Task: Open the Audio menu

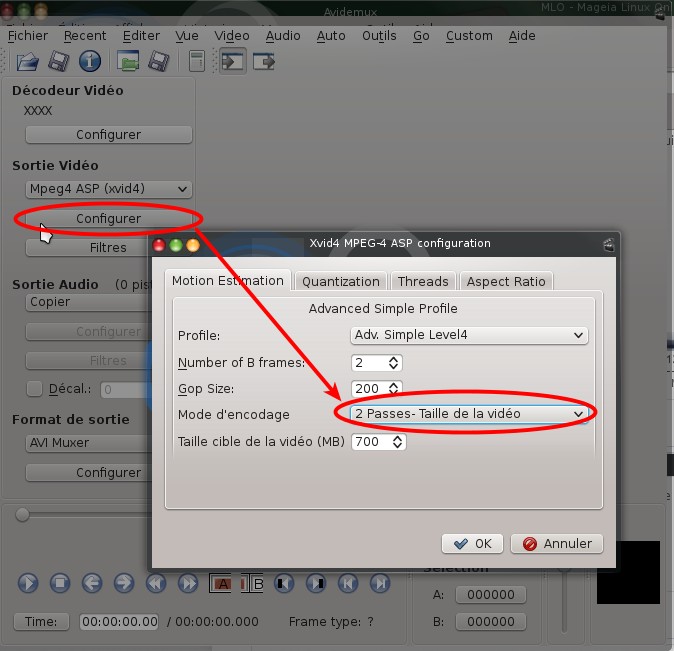Action: (283, 36)
